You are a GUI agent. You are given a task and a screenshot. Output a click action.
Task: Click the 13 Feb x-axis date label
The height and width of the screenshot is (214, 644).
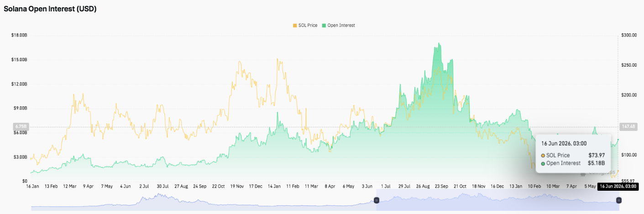pyautogui.click(x=51, y=187)
